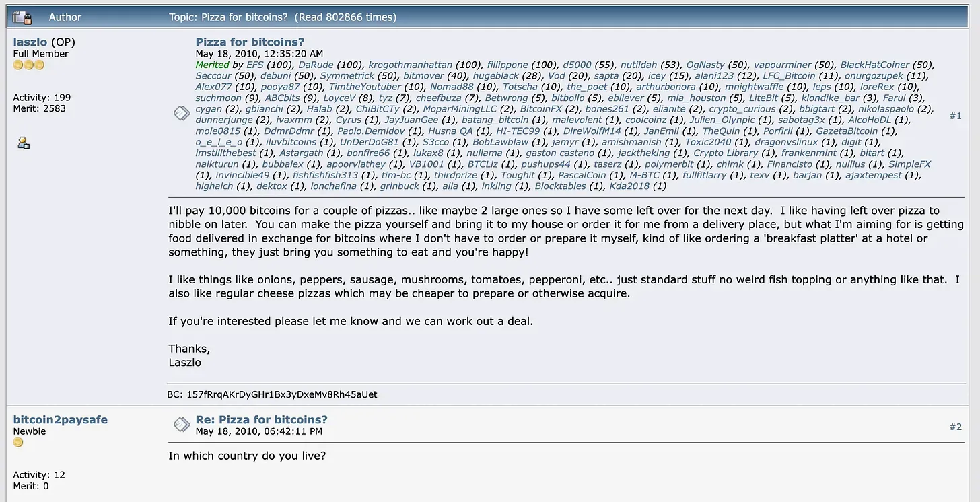The height and width of the screenshot is (502, 980).
Task: Jump to post permalink #2
Action: tap(956, 427)
